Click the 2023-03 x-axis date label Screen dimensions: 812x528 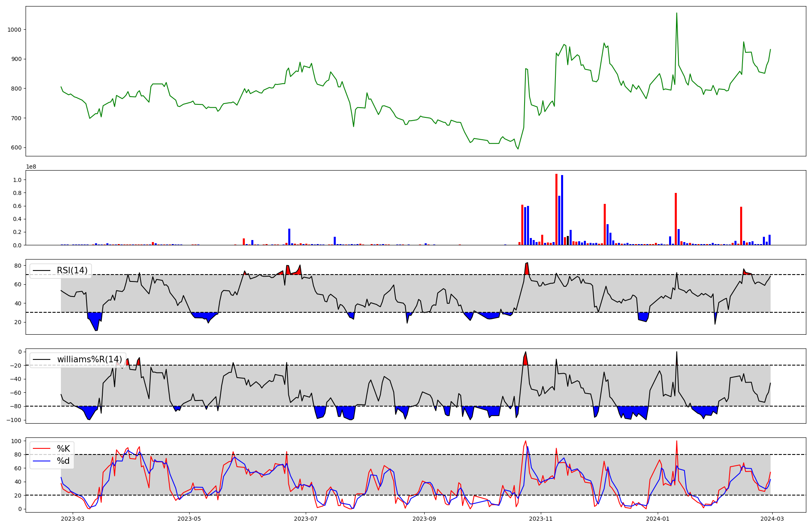[73, 519]
